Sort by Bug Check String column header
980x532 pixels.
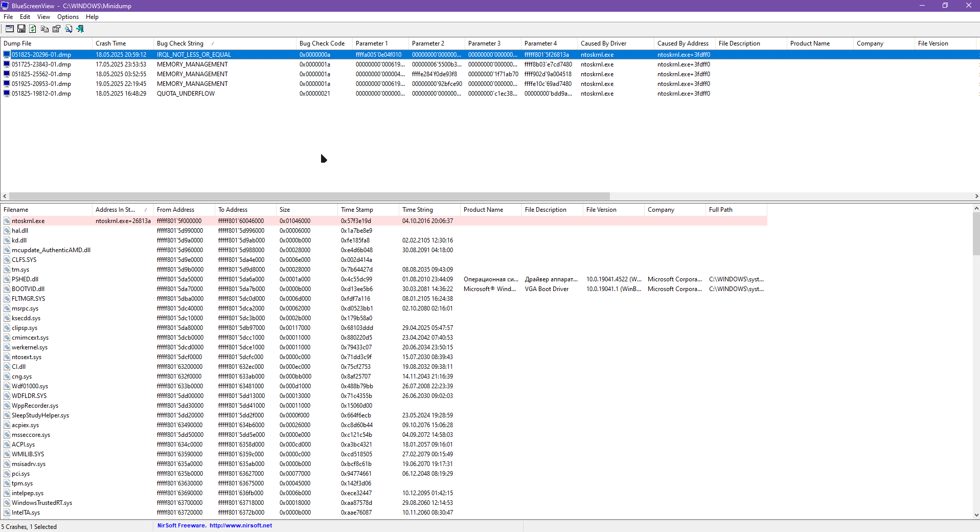tap(225, 43)
